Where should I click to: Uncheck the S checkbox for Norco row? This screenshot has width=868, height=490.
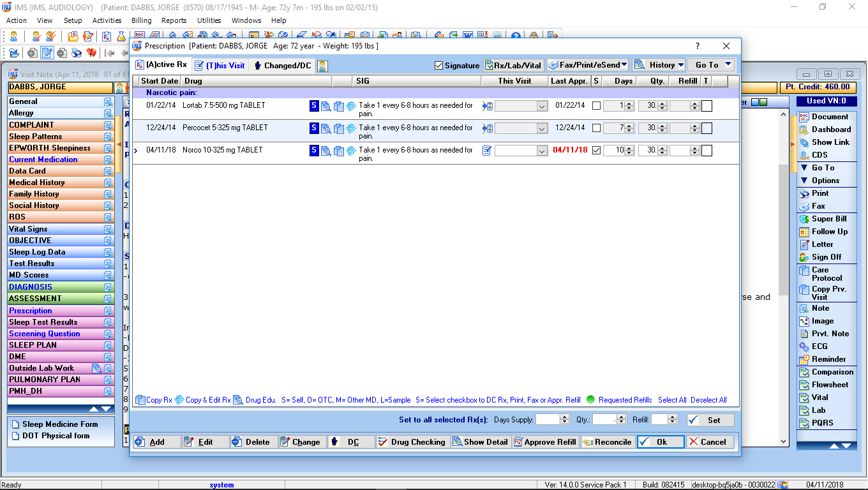[596, 151]
